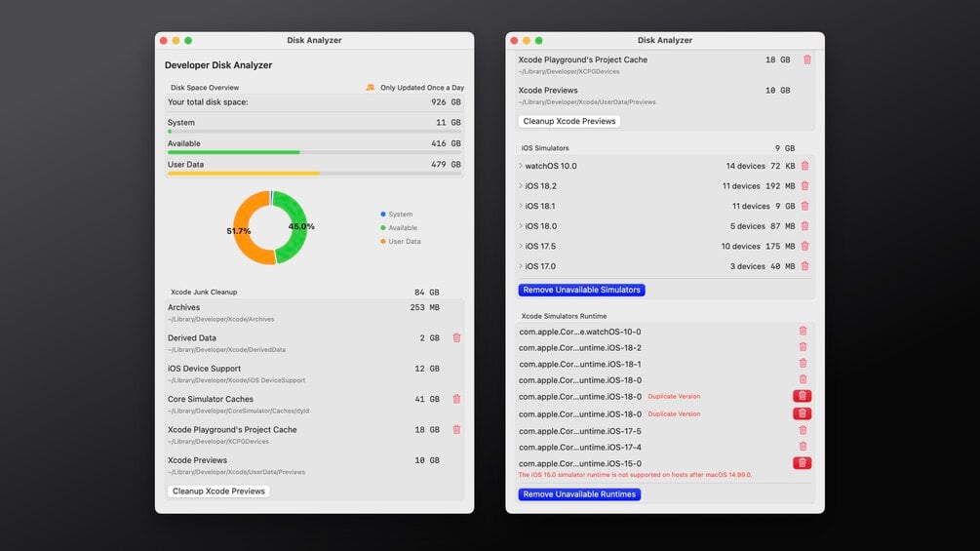Click 'Only Updated Once a Day' text
980x551 pixels.
point(422,88)
